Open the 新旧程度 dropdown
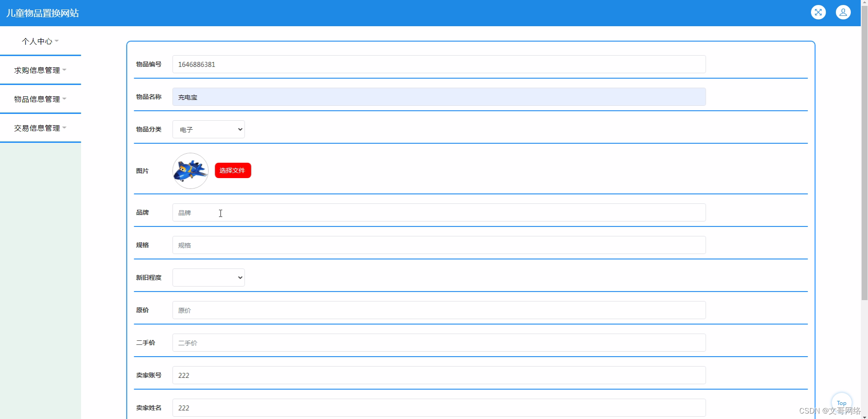This screenshot has width=868, height=419. pos(208,278)
